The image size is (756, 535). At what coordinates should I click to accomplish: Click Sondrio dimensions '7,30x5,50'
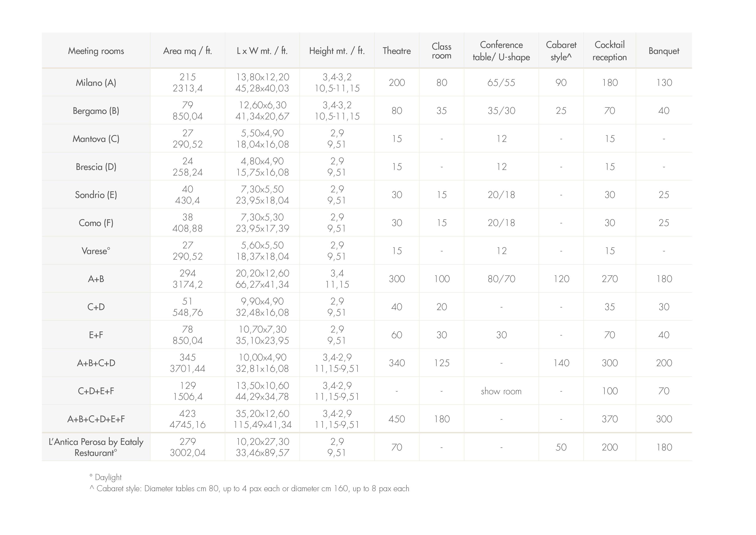[x=262, y=189]
